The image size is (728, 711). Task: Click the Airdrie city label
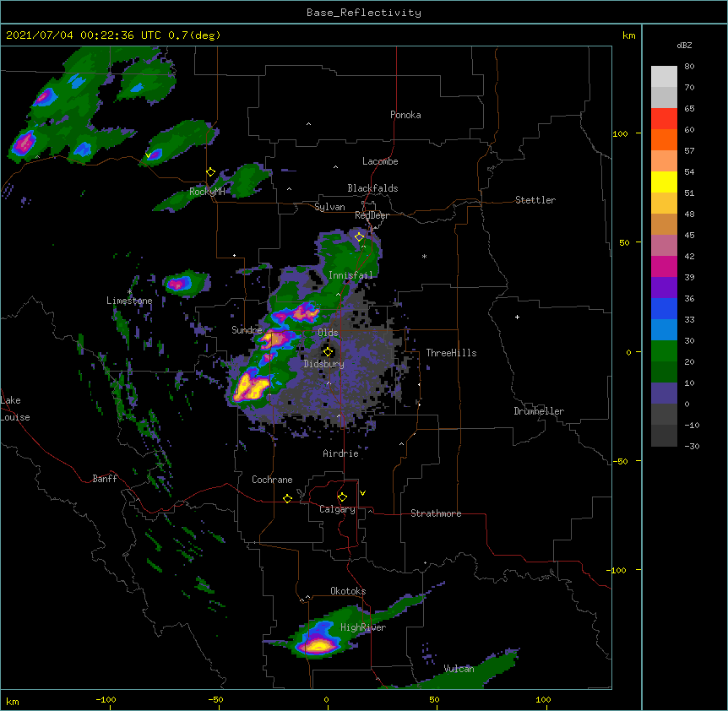click(x=341, y=453)
